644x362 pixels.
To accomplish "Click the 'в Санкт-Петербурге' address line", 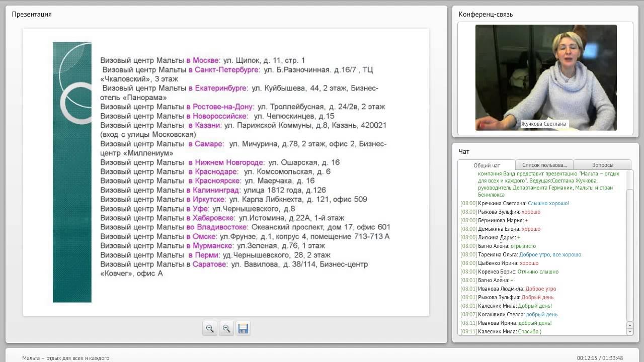I will pos(236,74).
